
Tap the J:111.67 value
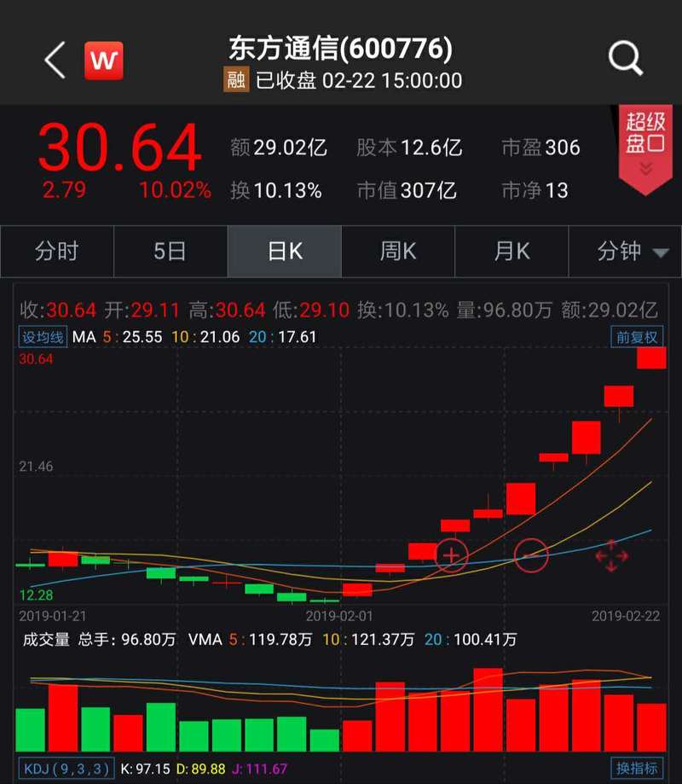pos(259,769)
